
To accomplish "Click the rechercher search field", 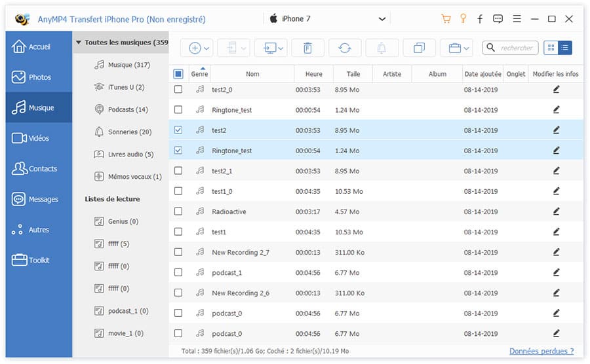I will 517,48.
